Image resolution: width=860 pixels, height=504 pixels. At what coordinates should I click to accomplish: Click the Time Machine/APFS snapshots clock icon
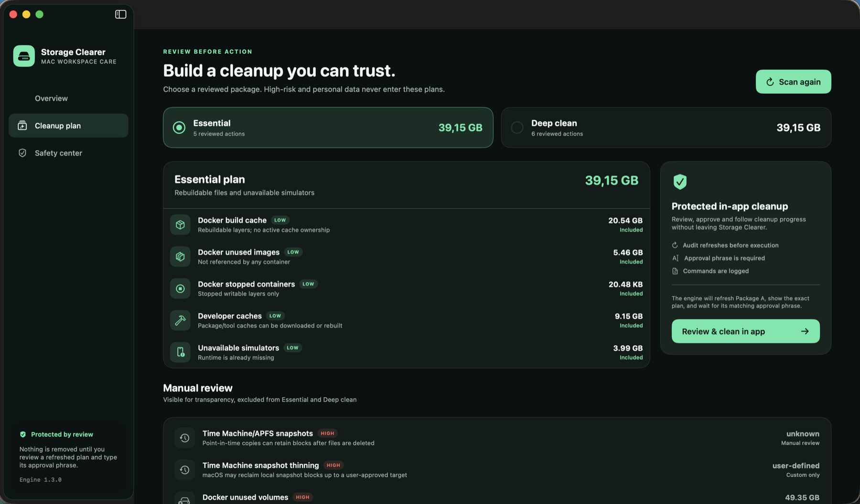pyautogui.click(x=184, y=438)
